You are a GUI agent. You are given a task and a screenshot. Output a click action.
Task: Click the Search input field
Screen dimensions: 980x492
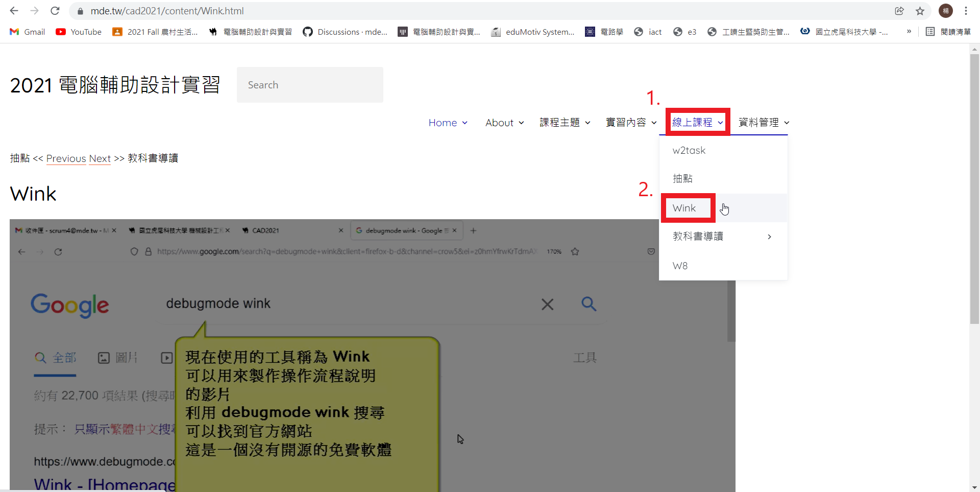point(310,85)
